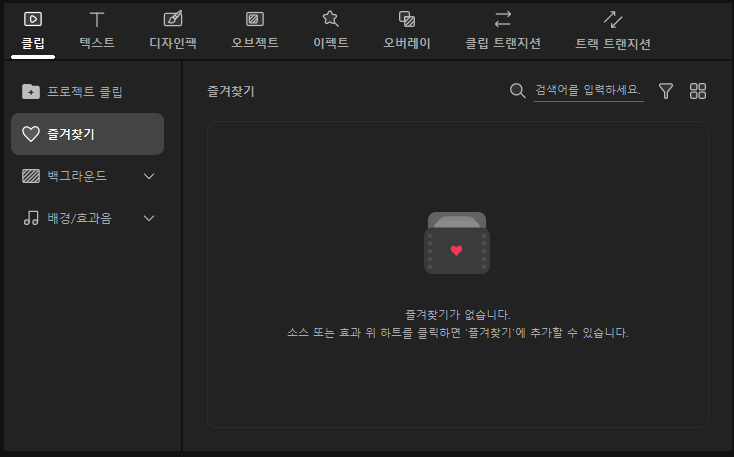
Task: Click the 백그라운드 striped category icon
Action: 31,176
